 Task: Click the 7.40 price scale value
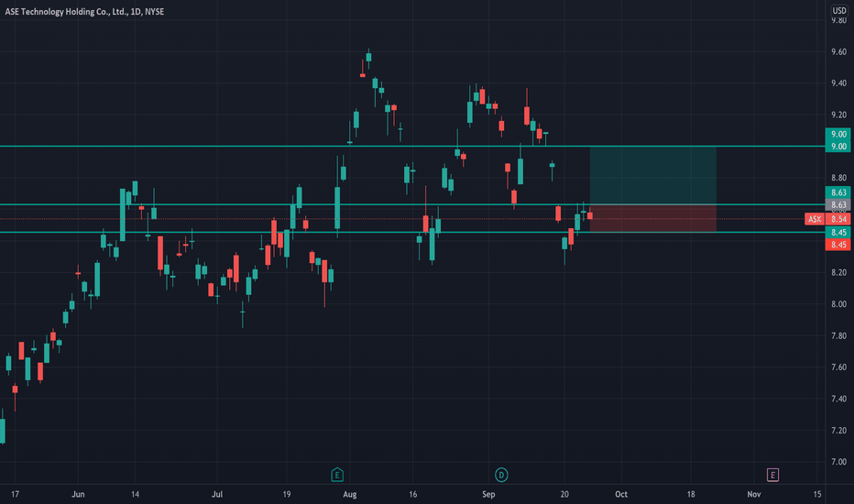(838, 399)
